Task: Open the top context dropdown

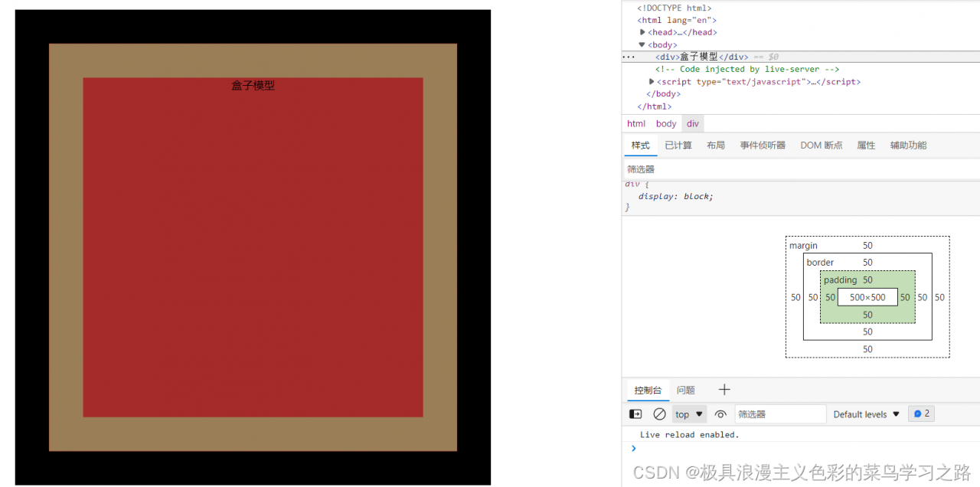Action: 690,414
